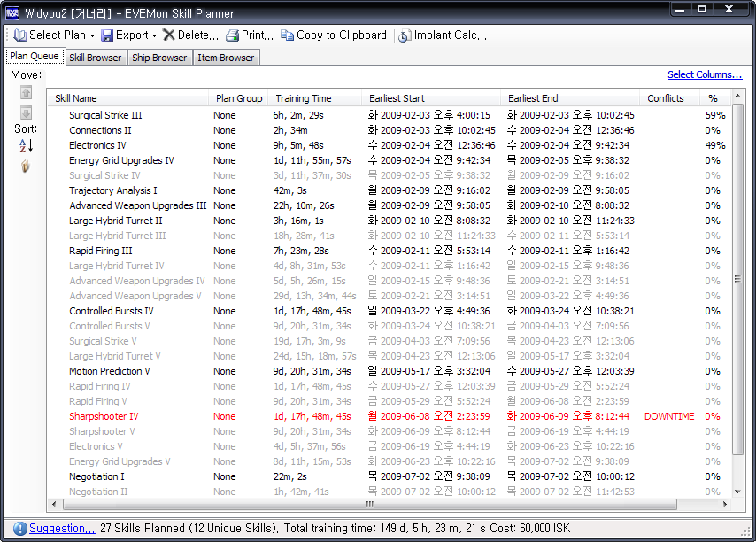Click the Select Plan book icon
756x542 pixels.
[20, 35]
